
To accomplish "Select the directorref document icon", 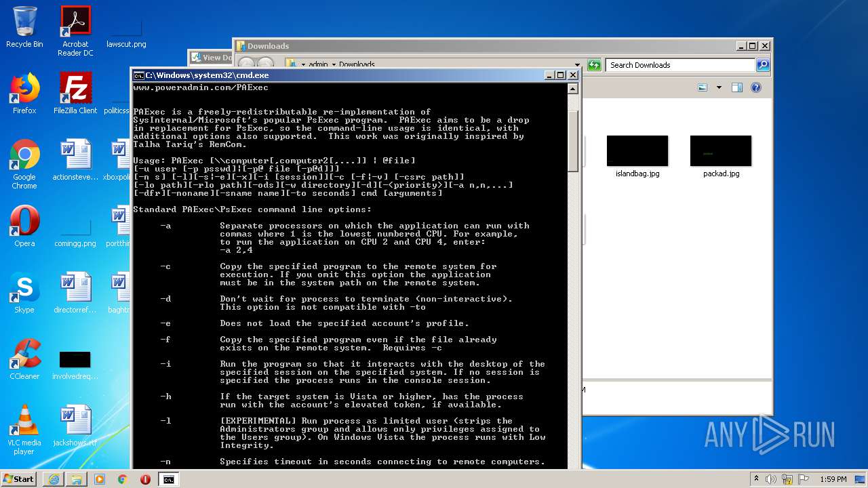I will pos(75,293).
